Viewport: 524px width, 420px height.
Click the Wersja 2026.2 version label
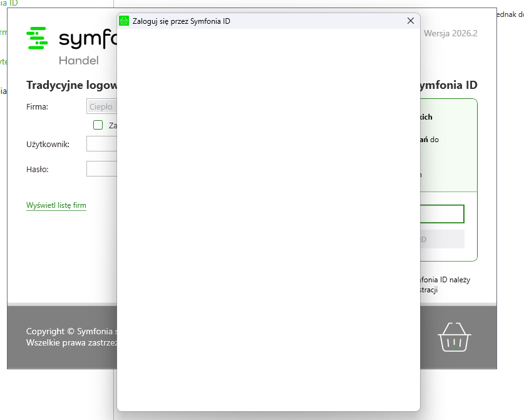[x=450, y=33]
